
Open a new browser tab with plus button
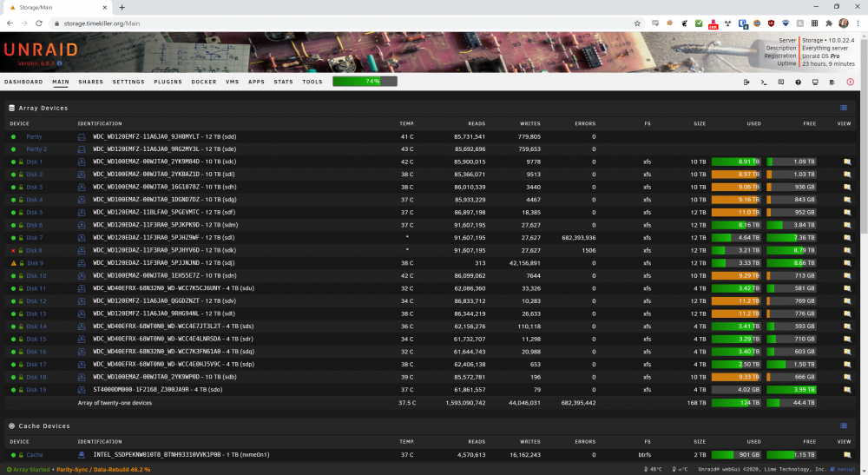pyautogui.click(x=122, y=7)
